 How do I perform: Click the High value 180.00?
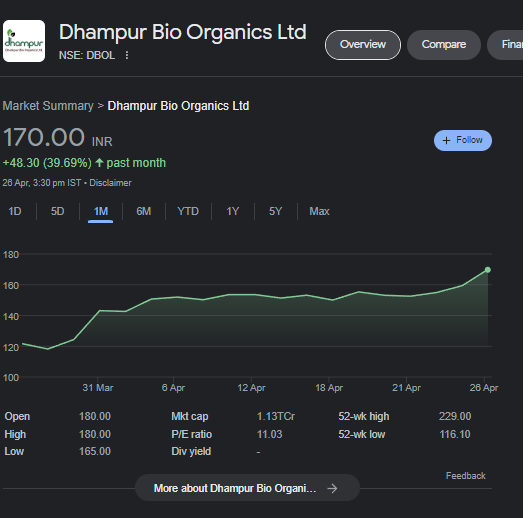(95, 434)
